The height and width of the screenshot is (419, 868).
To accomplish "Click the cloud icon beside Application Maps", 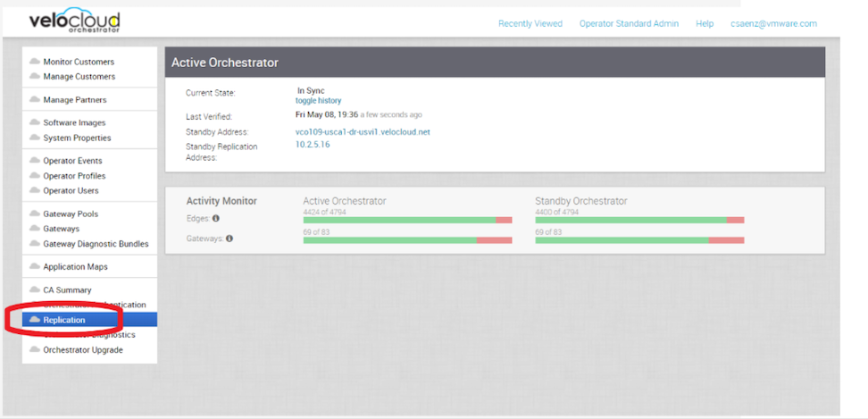I will tap(34, 266).
